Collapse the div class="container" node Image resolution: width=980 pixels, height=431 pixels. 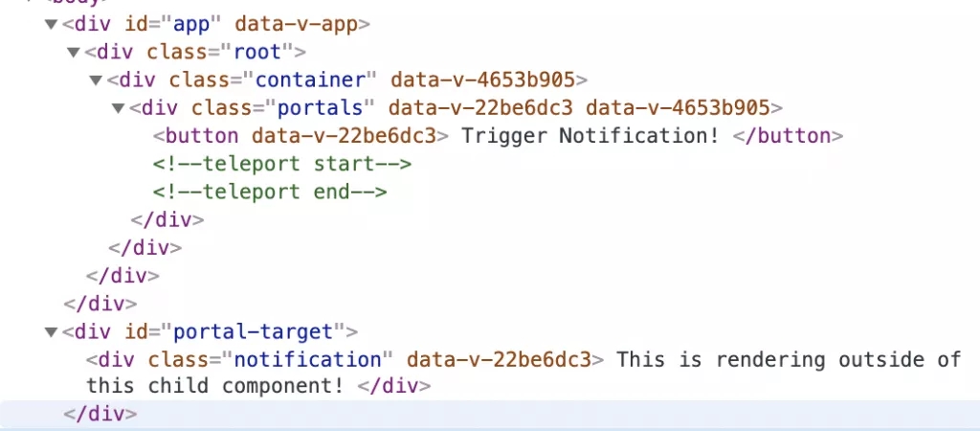(96, 80)
